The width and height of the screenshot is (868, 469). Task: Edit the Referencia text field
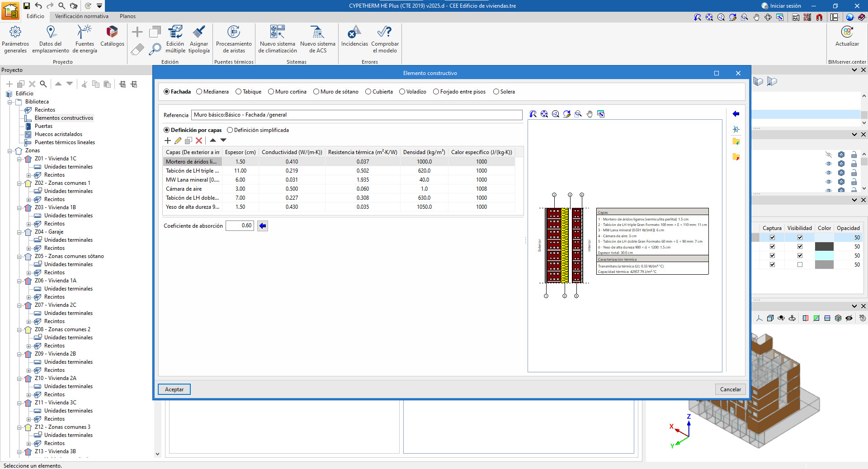(x=356, y=115)
